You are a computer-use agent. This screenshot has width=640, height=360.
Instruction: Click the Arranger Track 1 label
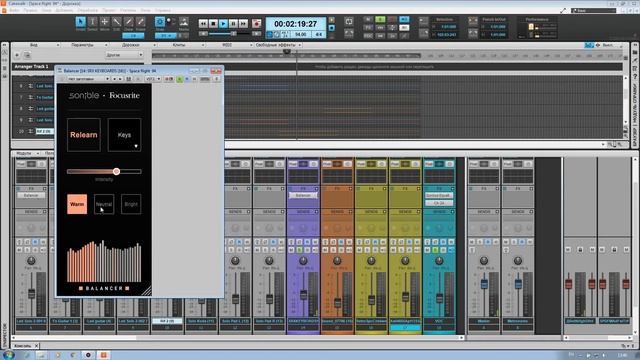coord(31,66)
